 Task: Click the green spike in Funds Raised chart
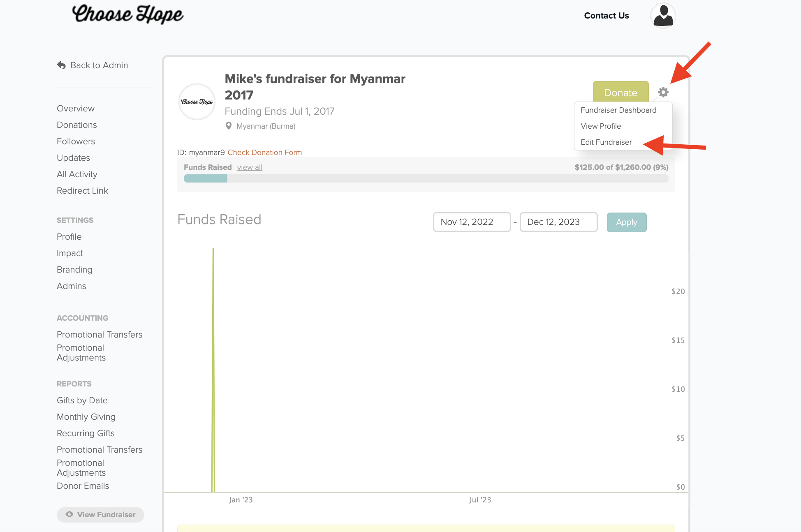point(213,370)
